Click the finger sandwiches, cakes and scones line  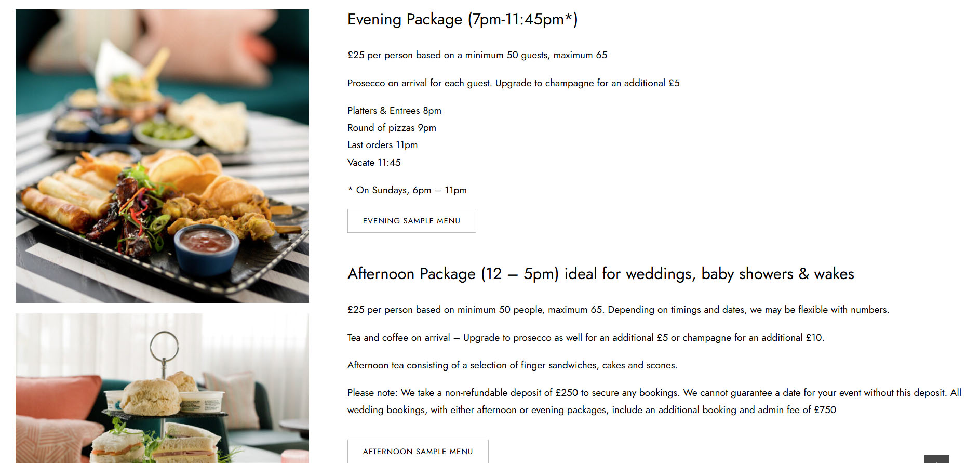coord(512,365)
